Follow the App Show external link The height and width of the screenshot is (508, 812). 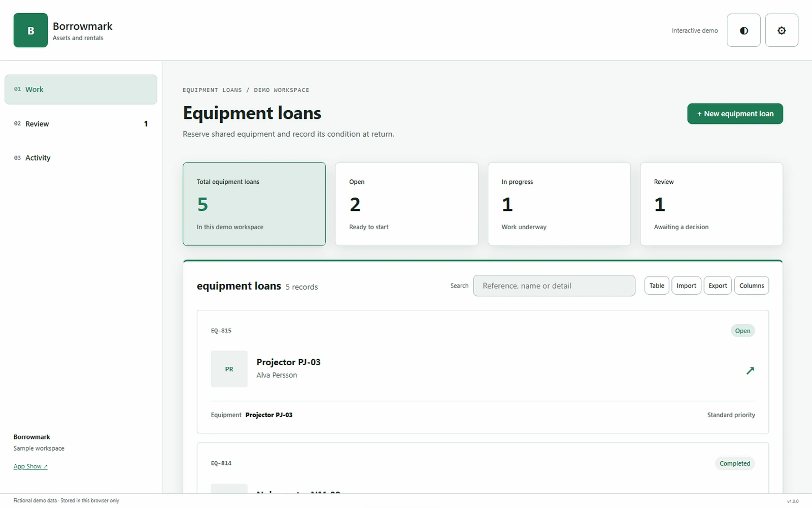click(30, 466)
